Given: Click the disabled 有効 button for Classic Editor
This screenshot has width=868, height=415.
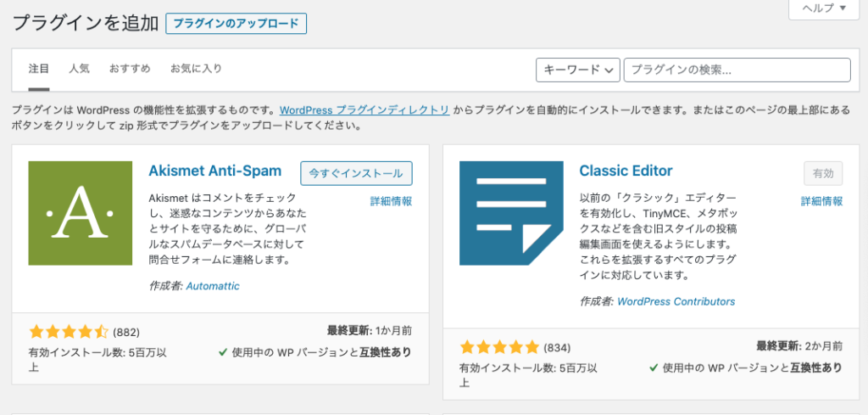Looking at the screenshot, I should [x=823, y=173].
